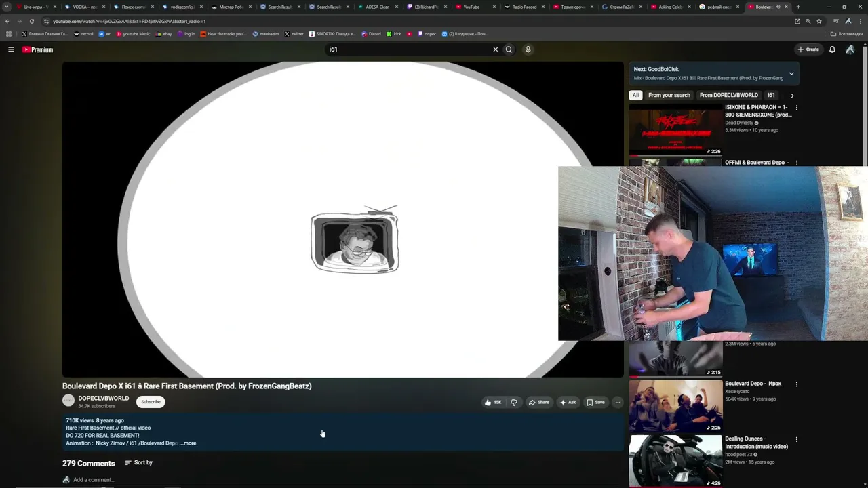This screenshot has height=488, width=868.
Task: Like the video with 15K likes
Action: pyautogui.click(x=493, y=402)
